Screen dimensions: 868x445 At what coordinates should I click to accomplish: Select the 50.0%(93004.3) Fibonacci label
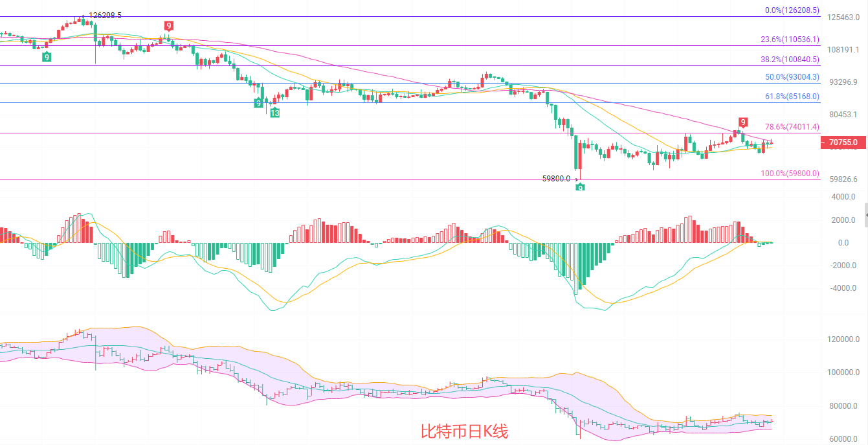(x=792, y=77)
